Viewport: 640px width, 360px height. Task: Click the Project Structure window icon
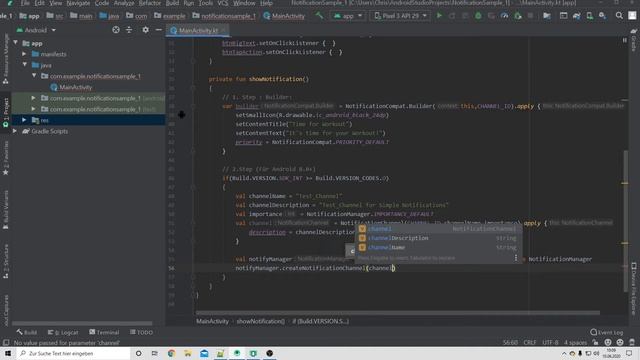(563, 16)
